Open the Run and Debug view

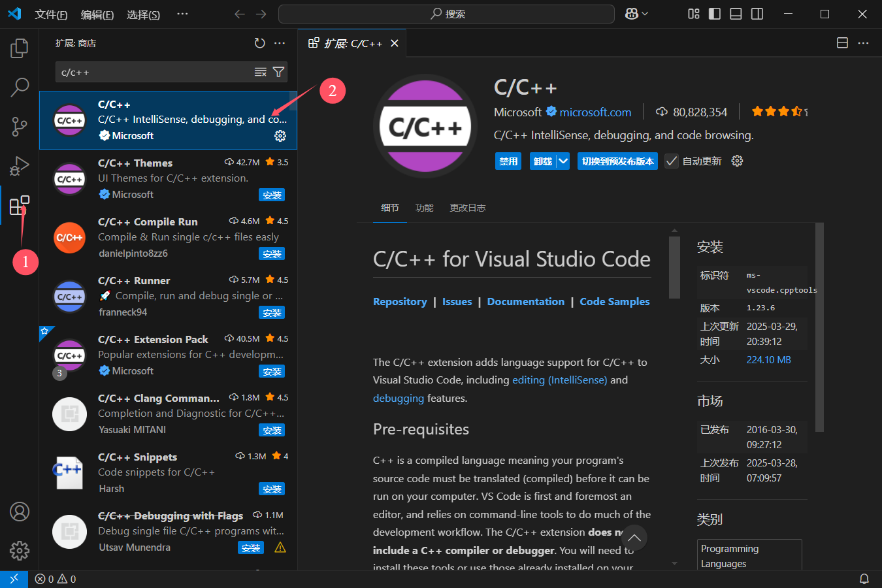tap(20, 166)
